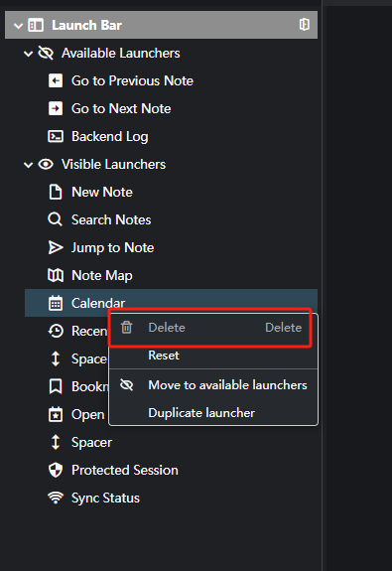
Task: Click the Go to Next Note arrow icon
Action: 56,108
